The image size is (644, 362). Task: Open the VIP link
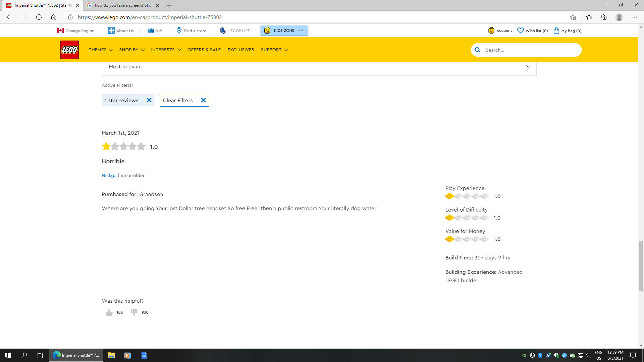point(155,31)
